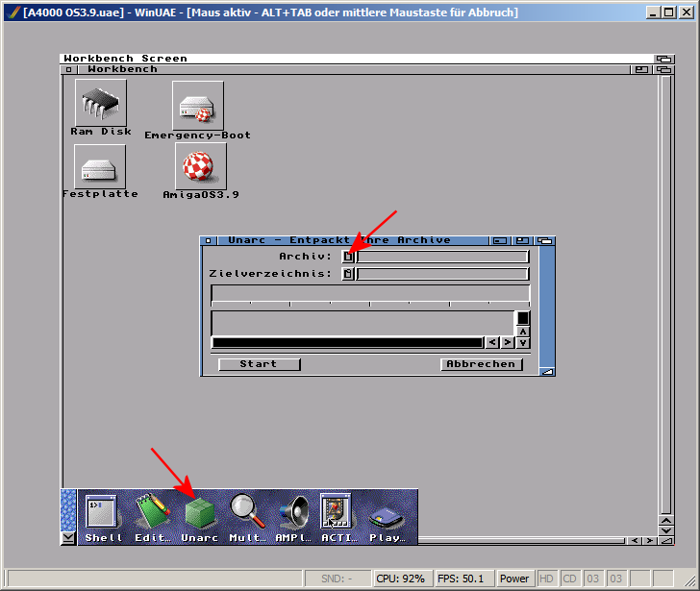Close the Workbench window gadget
700x591 pixels.
coord(68,69)
